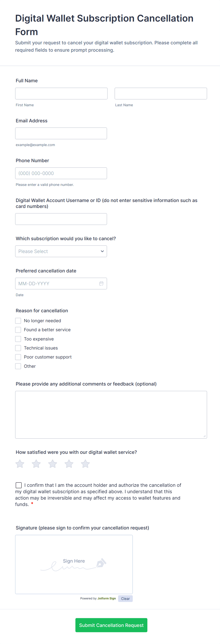Check the 'No longer needed' reason
Viewport: 220px width, 644px height.
(x=18, y=321)
